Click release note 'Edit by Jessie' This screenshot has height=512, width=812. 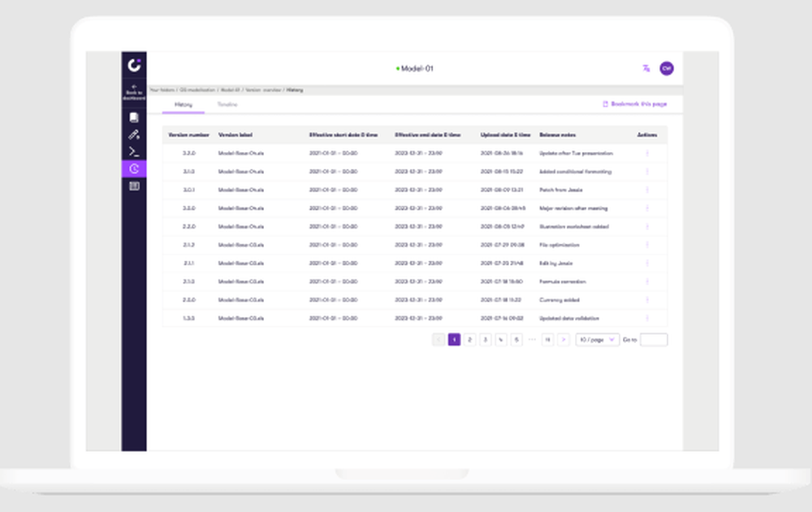[x=555, y=263]
